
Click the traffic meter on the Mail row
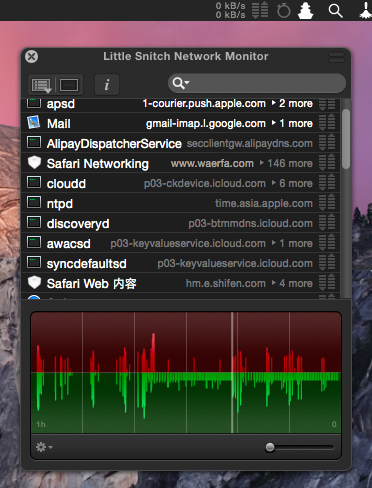click(x=327, y=122)
